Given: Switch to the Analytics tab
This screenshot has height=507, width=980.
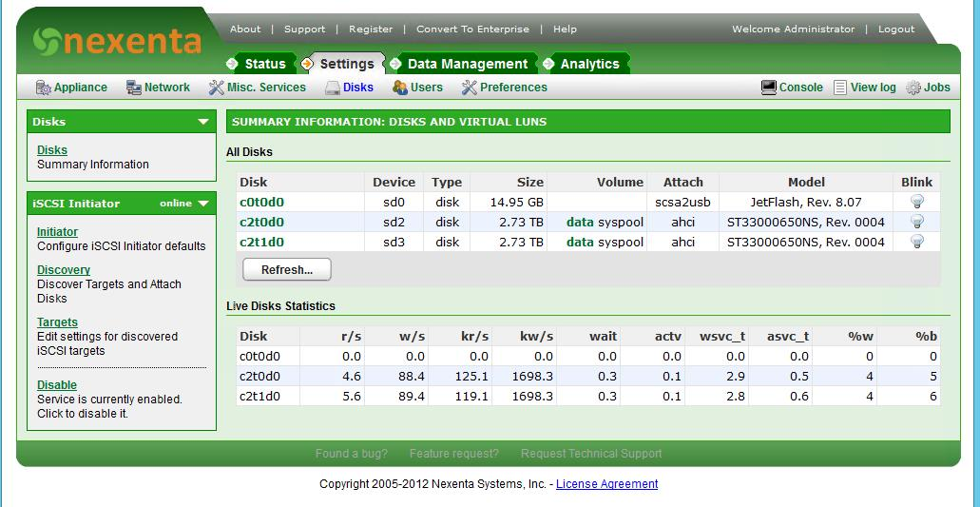Looking at the screenshot, I should pos(589,64).
